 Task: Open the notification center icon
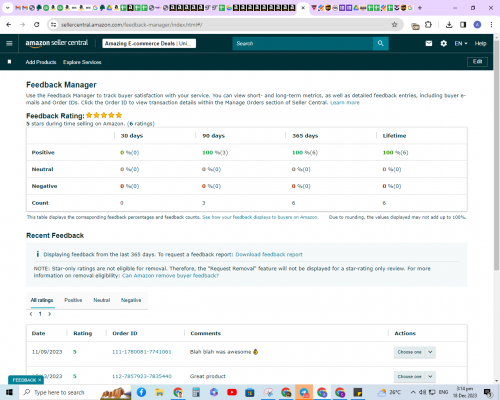click(x=488, y=392)
